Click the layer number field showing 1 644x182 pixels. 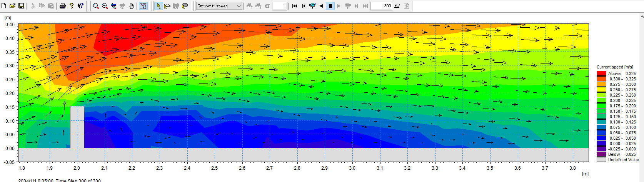(x=280, y=6)
